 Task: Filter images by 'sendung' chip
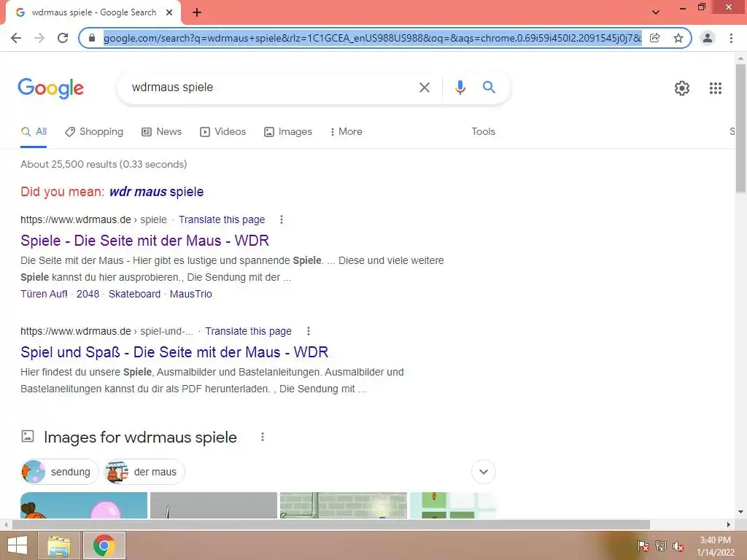[x=60, y=472]
